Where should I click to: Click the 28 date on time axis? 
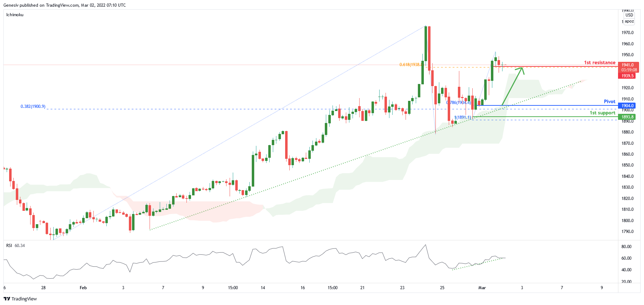pos(44,288)
